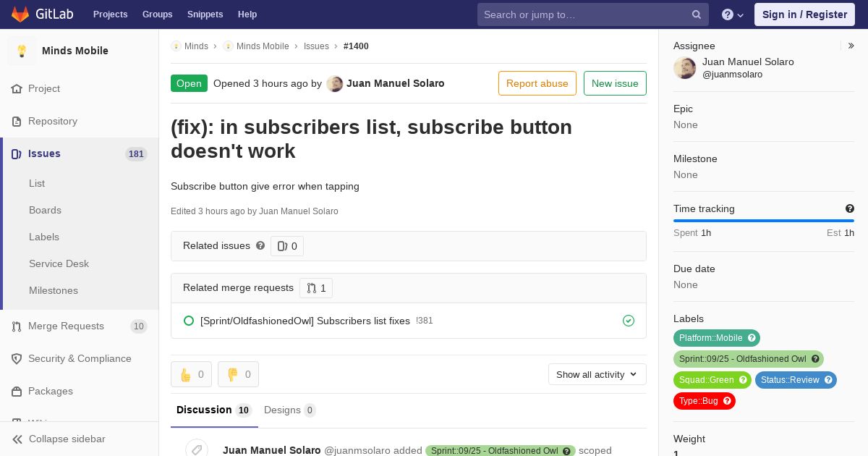Collapse the right sidebar with double chevron
Image resolution: width=868 pixels, height=456 pixels.
click(851, 46)
